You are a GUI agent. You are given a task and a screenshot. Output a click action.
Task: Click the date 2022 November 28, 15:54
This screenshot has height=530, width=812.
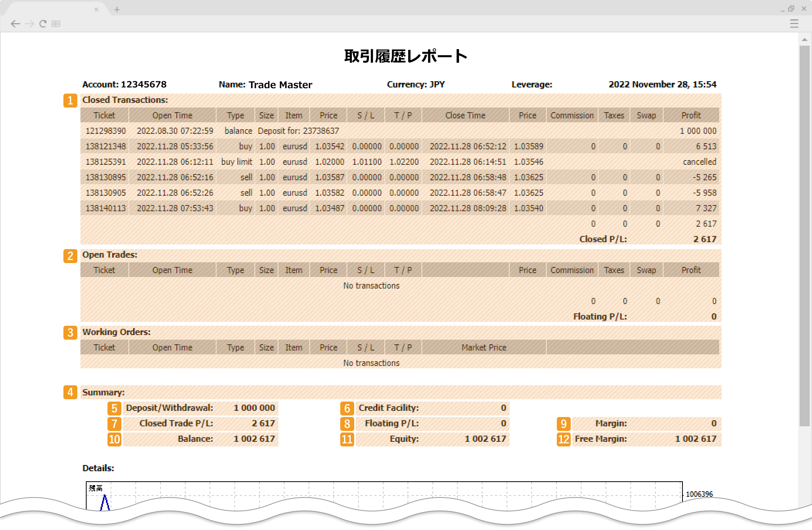point(662,84)
